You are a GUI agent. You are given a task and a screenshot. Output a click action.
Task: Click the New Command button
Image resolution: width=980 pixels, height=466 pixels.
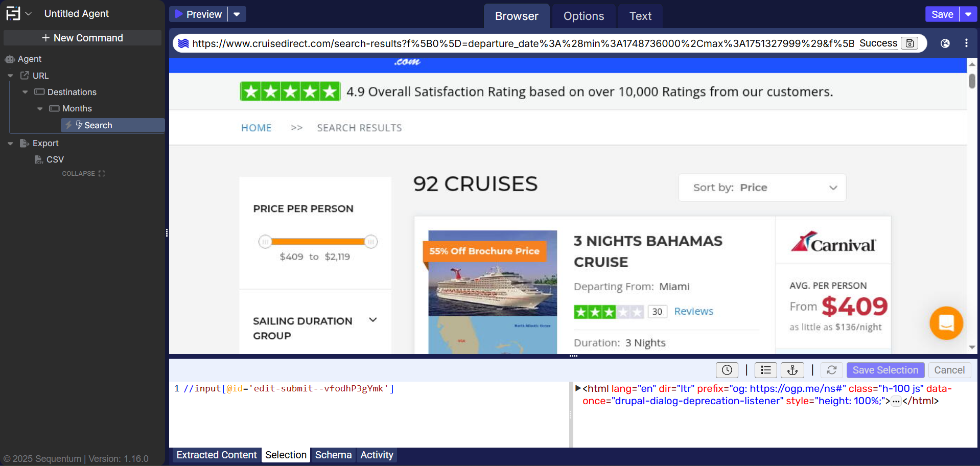coord(82,38)
